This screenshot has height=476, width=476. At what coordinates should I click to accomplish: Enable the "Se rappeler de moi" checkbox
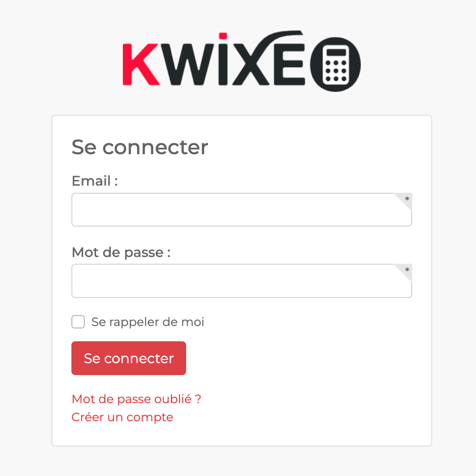click(x=78, y=322)
